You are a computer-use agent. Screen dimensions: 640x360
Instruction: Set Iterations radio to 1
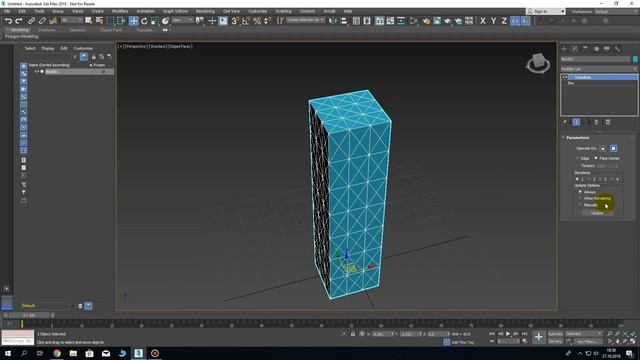tap(577, 179)
